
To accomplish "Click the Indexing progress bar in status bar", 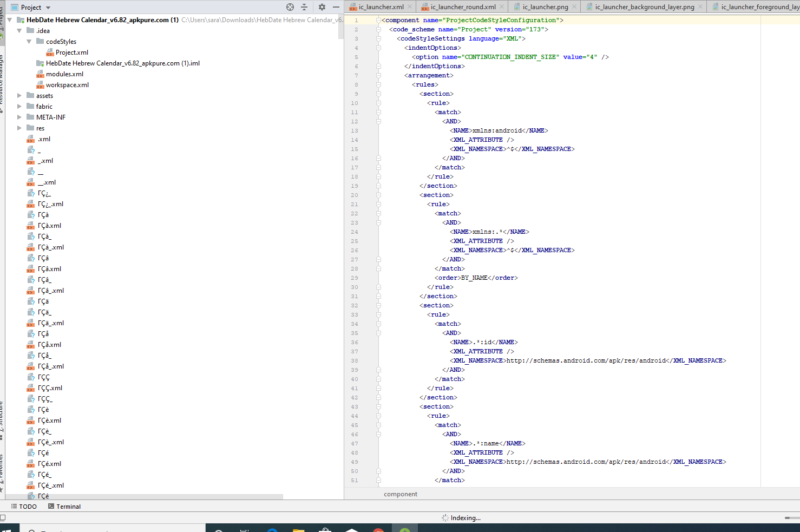I will pos(792,518).
